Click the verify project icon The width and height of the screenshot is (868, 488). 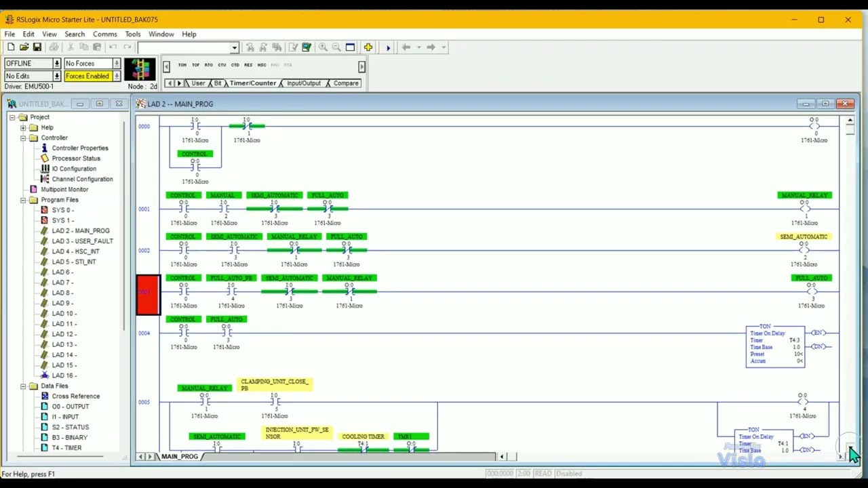click(x=307, y=47)
